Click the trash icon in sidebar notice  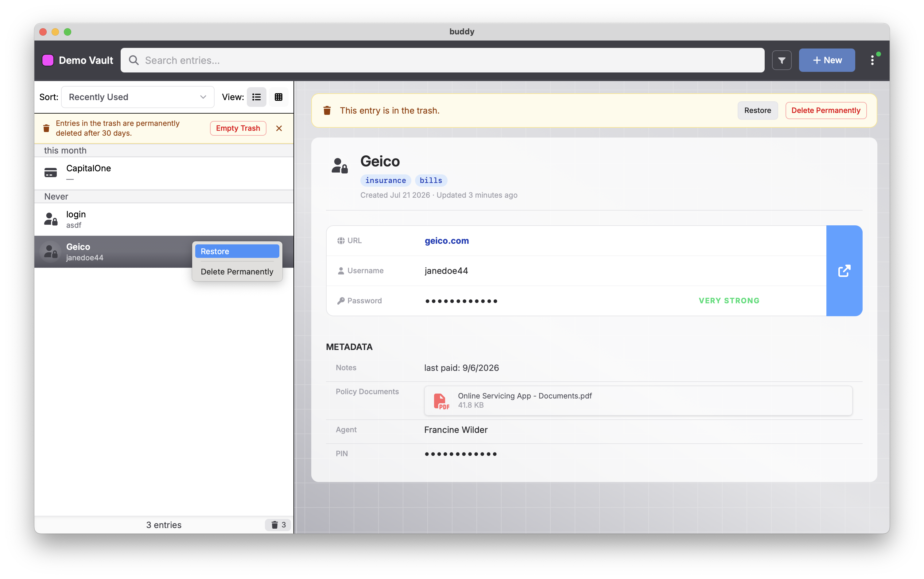tap(46, 128)
